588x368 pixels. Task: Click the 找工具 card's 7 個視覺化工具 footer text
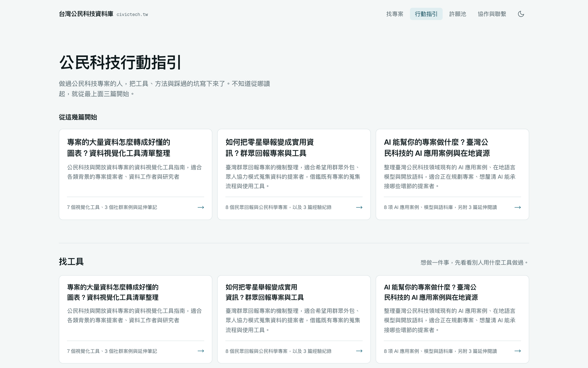[x=112, y=351]
